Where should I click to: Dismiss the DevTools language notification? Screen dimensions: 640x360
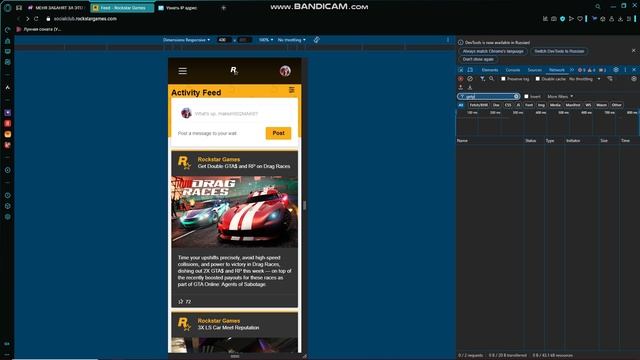point(633,51)
